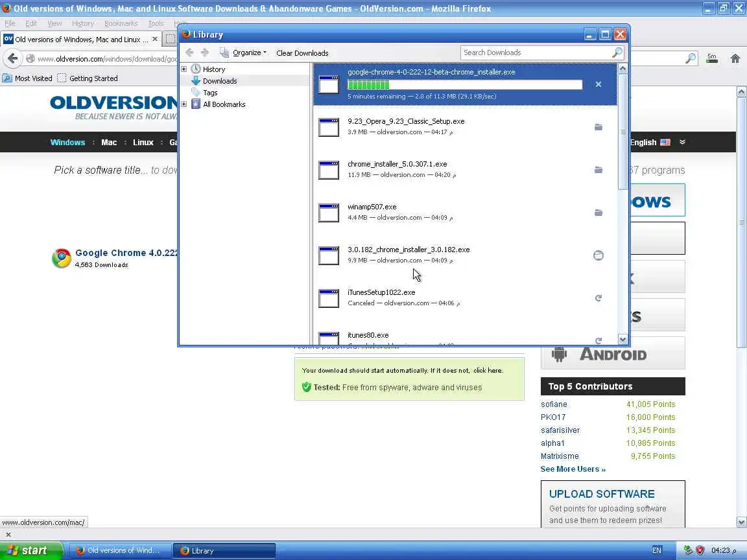The height and width of the screenshot is (560, 747).
Task: Close the Old versions browser tab
Action: point(155,39)
